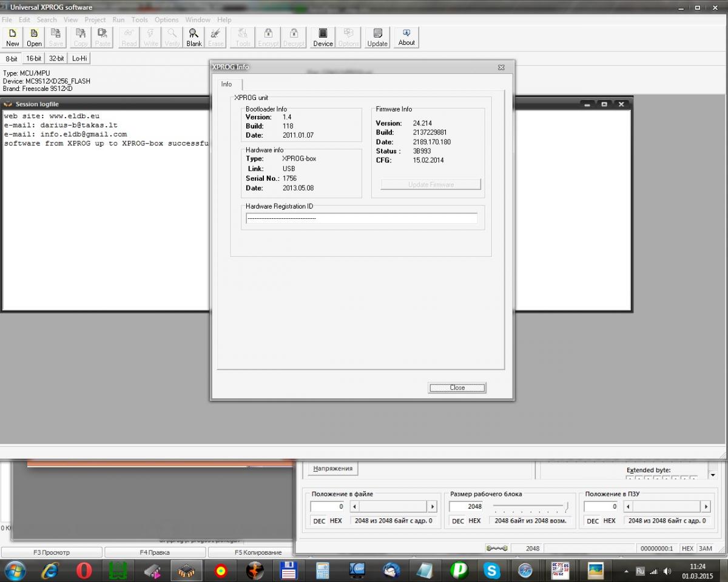Click the F5 Копирование button
Screen dimensions: 728x582
[251, 552]
